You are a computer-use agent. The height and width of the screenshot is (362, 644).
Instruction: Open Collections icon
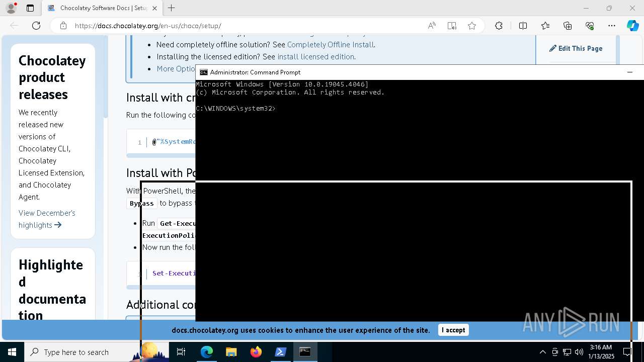[568, 26]
